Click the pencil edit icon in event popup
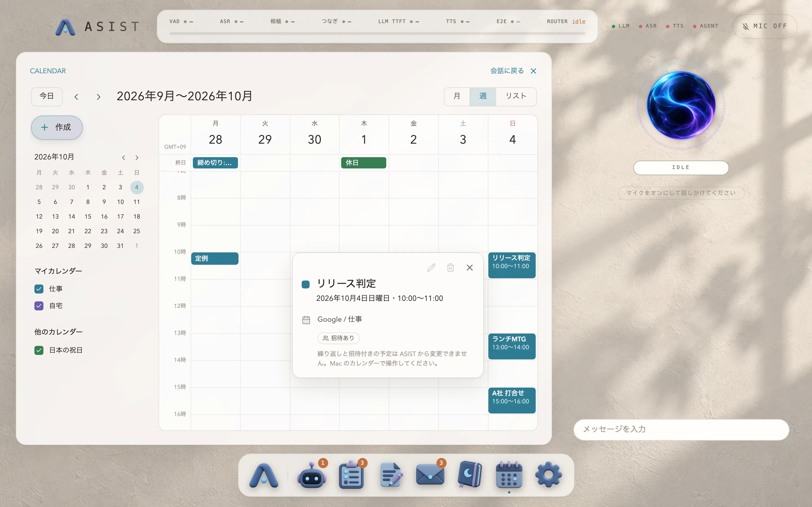 tap(431, 268)
